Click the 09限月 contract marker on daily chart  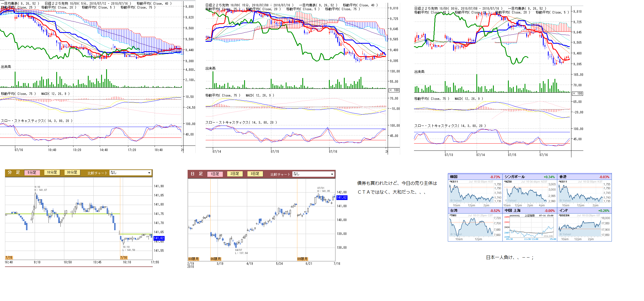pyautogui.click(x=302, y=259)
